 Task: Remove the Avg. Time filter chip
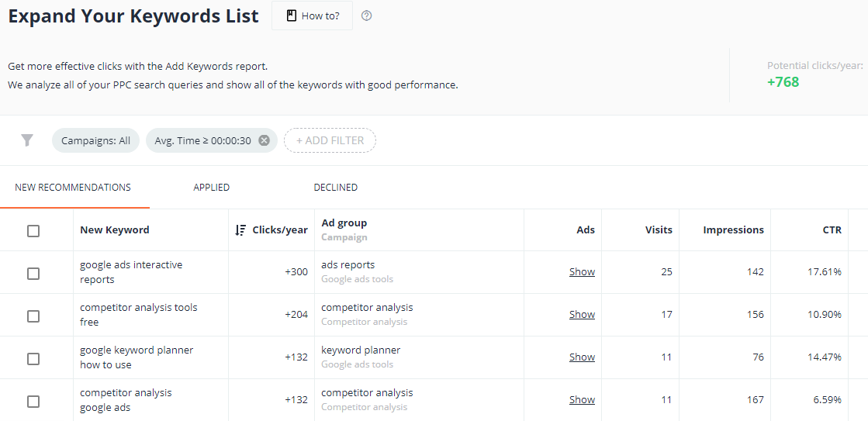point(264,140)
